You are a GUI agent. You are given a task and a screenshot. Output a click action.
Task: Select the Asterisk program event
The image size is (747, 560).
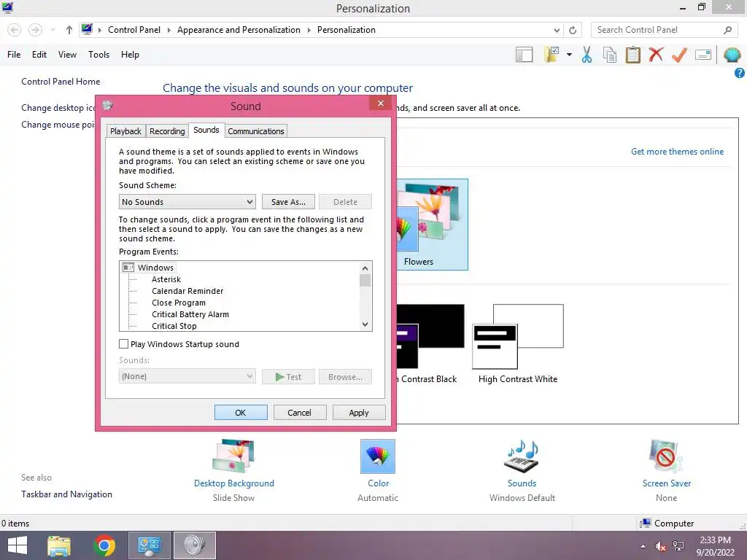[166, 279]
